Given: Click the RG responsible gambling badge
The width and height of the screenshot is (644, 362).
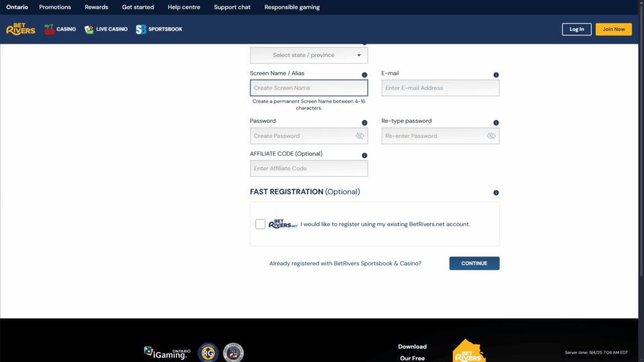Looking at the screenshot, I should 208,352.
